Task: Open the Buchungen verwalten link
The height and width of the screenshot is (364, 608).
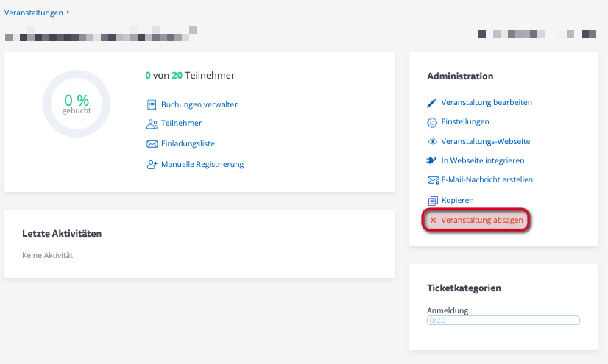Action: point(199,104)
